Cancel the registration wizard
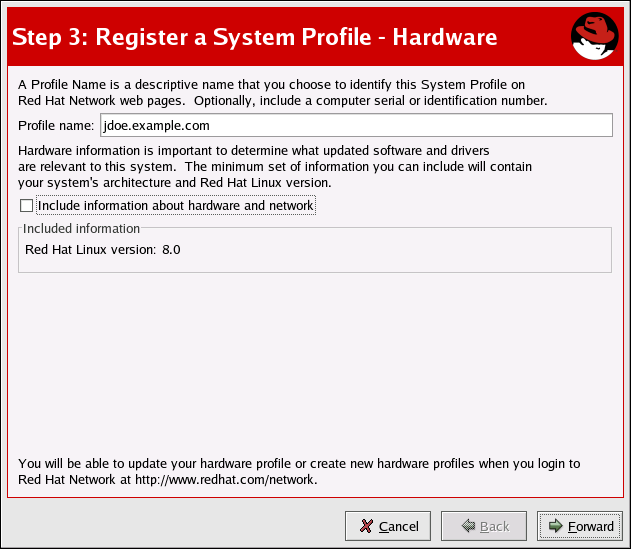The height and width of the screenshot is (549, 631). tap(388, 526)
